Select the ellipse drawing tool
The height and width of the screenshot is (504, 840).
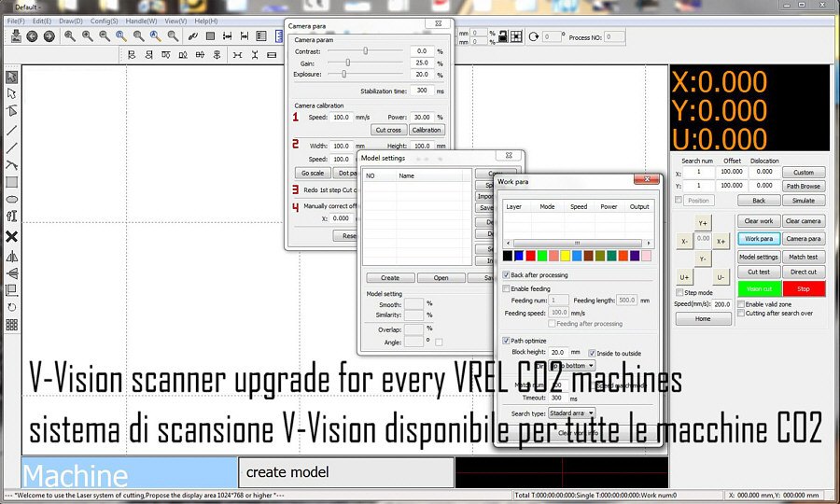click(x=11, y=199)
